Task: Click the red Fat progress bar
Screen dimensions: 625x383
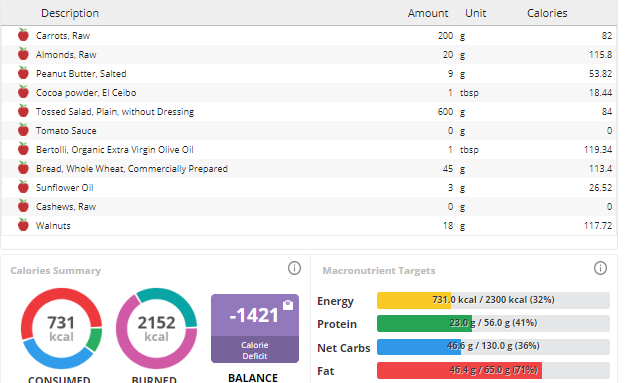Action: pos(493,370)
